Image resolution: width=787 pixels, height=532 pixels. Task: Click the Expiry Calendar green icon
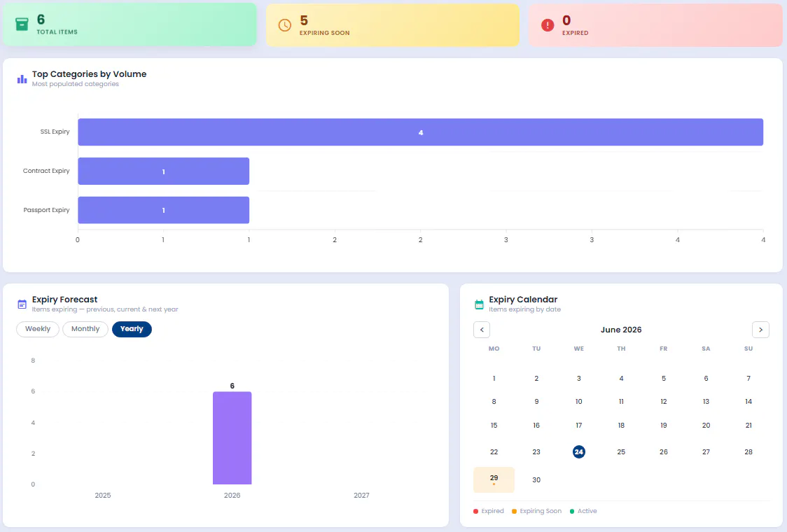[x=479, y=304]
